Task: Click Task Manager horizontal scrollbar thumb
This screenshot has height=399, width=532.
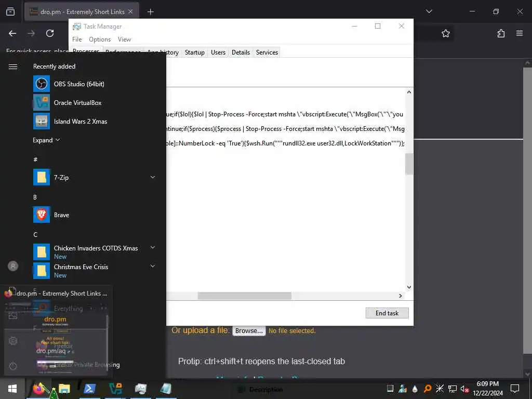Action: [244, 296]
